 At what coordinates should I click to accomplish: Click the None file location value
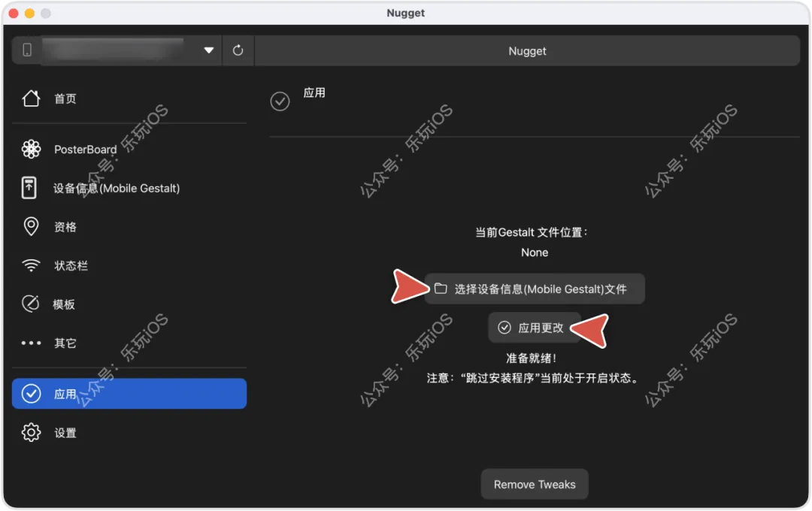535,252
